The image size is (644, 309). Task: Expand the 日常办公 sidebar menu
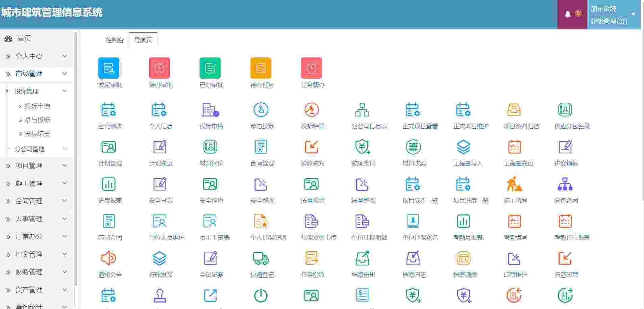pos(36,236)
